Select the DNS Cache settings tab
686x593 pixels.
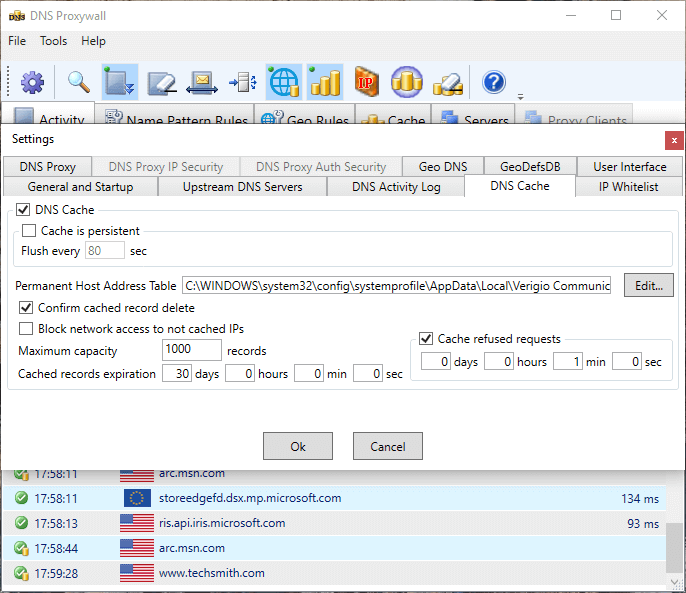pos(520,186)
